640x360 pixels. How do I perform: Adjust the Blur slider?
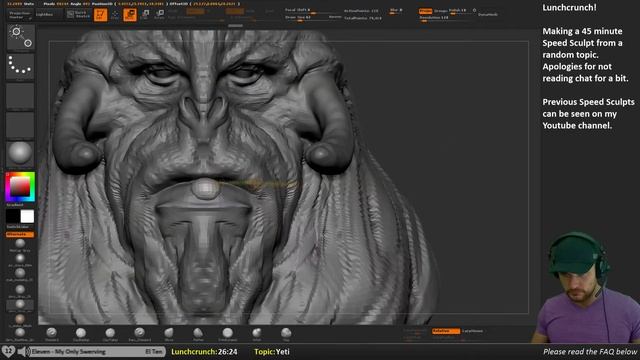coord(396,11)
